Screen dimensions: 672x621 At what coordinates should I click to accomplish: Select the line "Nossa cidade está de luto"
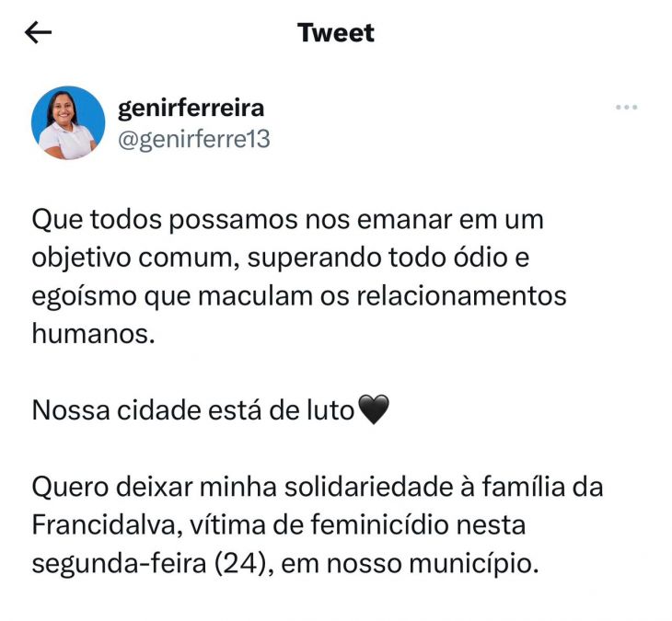click(193, 410)
